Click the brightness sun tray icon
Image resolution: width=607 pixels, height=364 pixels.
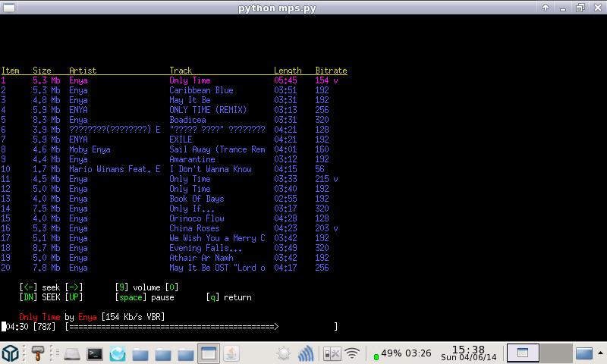284,354
